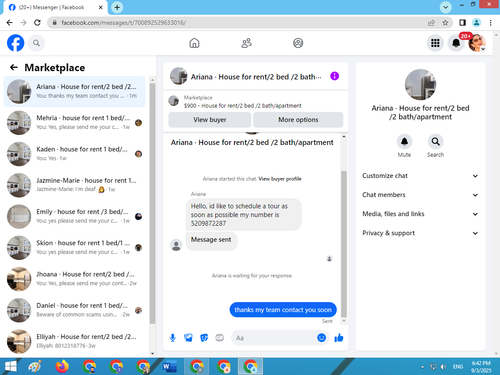Go back using the Marketplace back arrow
This screenshot has height=375, width=500.
pos(14,68)
